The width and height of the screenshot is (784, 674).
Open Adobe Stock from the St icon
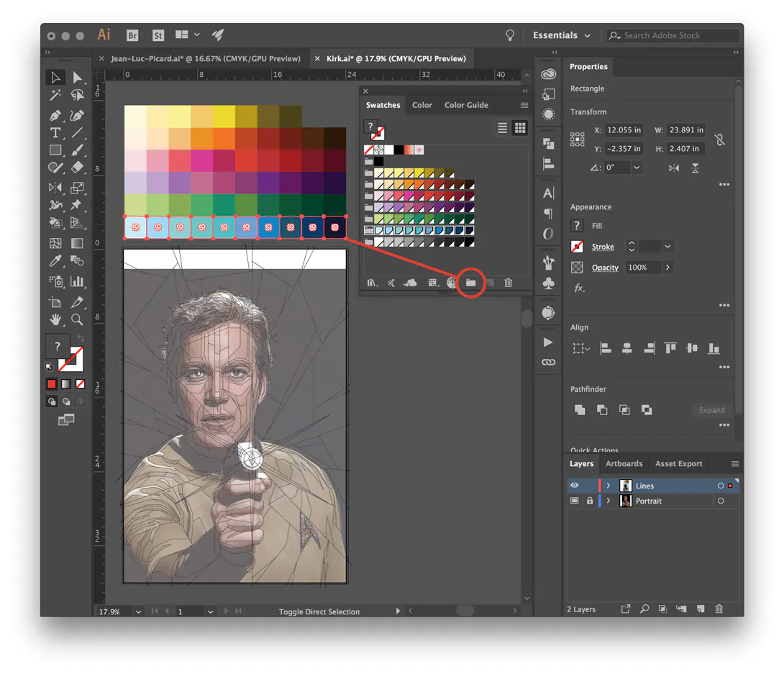tap(158, 35)
